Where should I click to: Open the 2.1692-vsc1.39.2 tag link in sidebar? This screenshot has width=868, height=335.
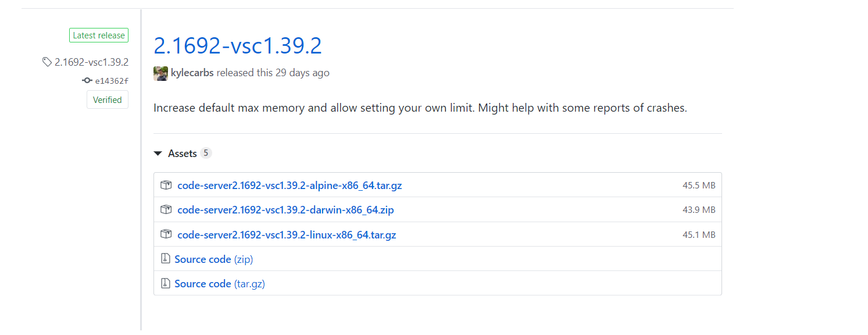tap(91, 62)
